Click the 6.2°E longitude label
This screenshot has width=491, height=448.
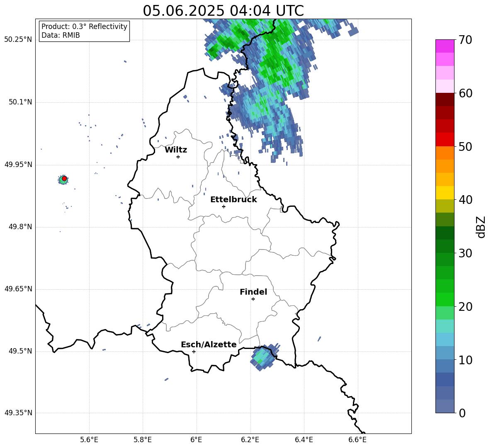point(250,440)
